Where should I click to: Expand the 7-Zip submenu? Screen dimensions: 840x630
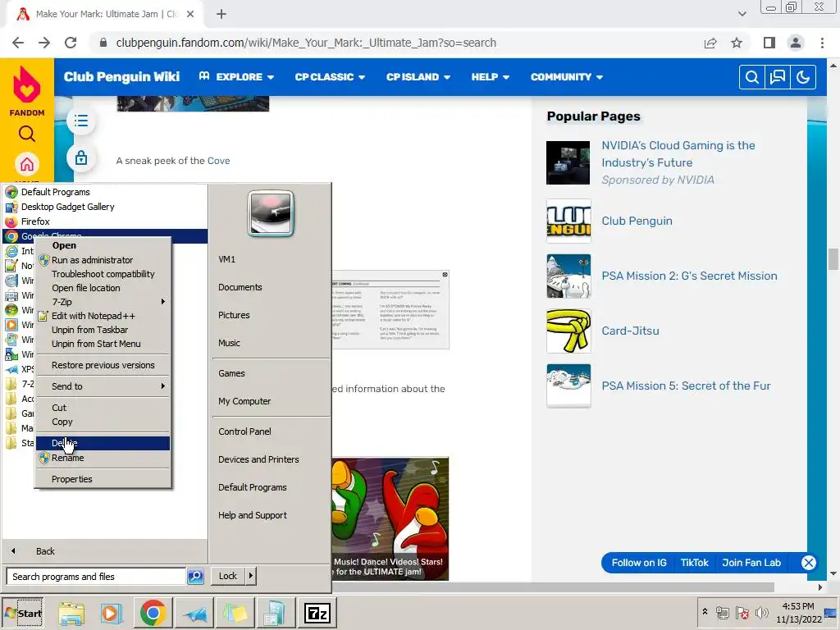pos(103,302)
